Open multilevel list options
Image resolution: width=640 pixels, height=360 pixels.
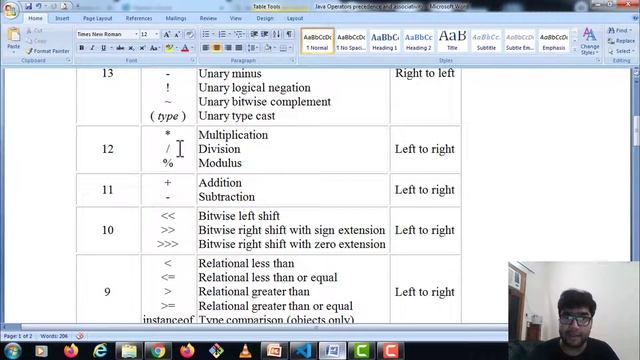239,34
